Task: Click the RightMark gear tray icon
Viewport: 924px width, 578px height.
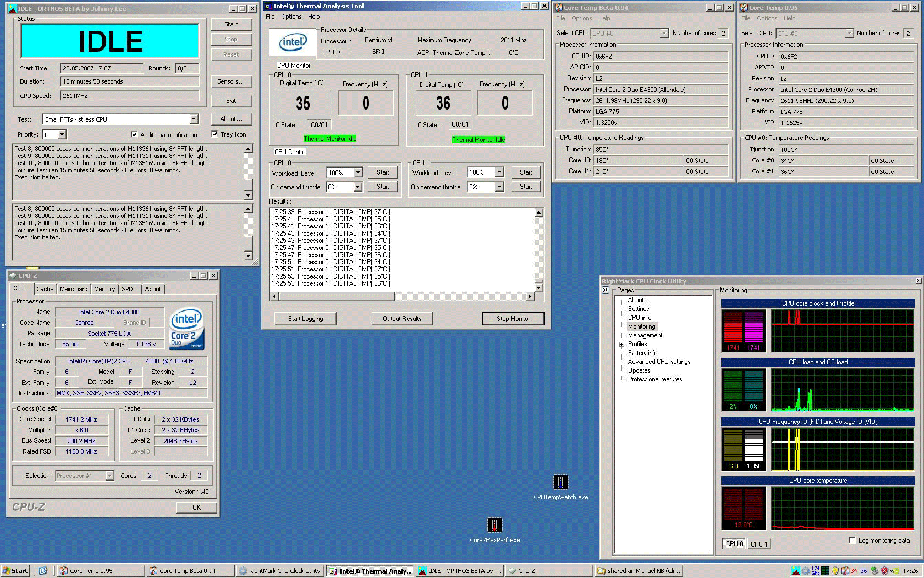Action: [x=805, y=571]
